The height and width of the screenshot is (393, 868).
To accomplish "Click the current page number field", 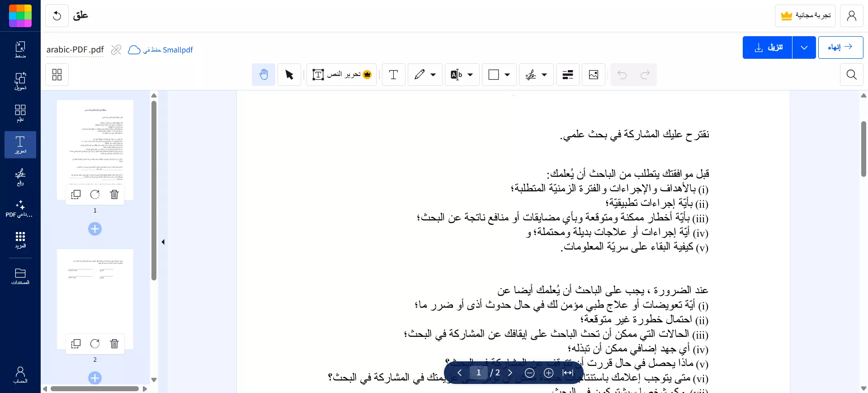I will [478, 373].
